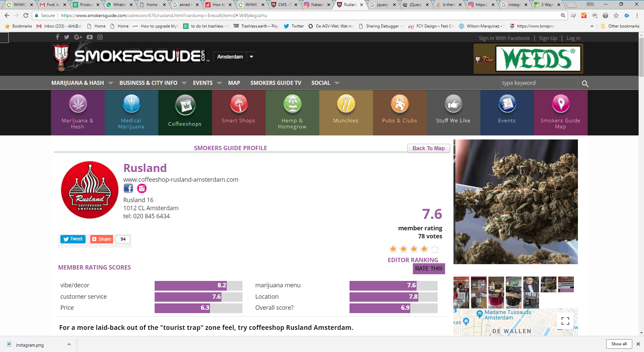Viewport: 644px width, 352px height.
Task: Click the Sign Up link
Action: pos(548,38)
